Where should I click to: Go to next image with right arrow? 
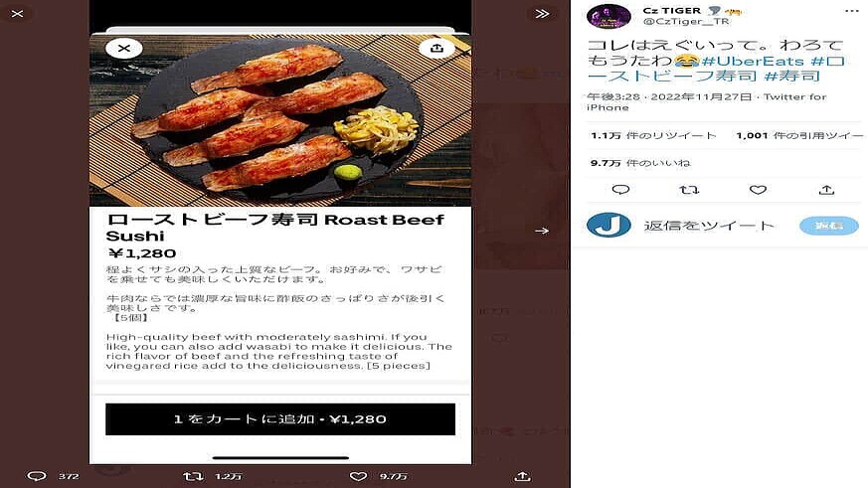point(542,231)
